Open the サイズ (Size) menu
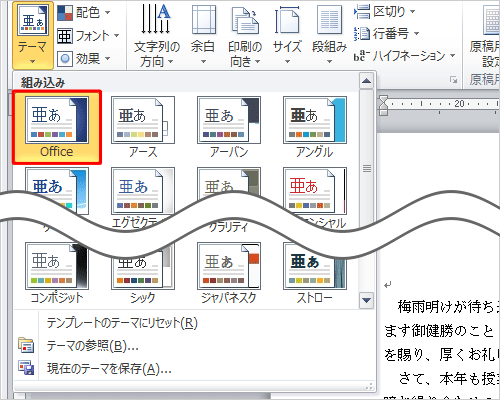The width and height of the screenshot is (500, 400). [x=287, y=35]
